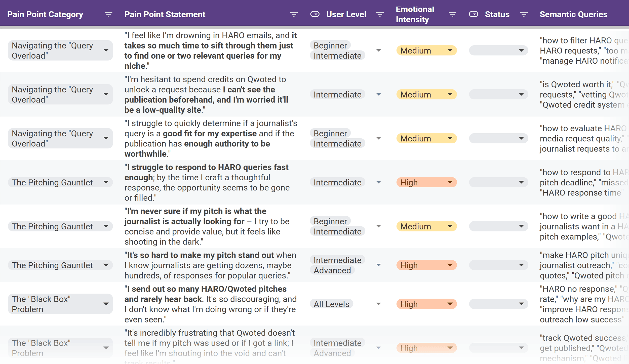Expand the user level dropdown on the All Levels row
The width and height of the screenshot is (629, 364).
379,304
